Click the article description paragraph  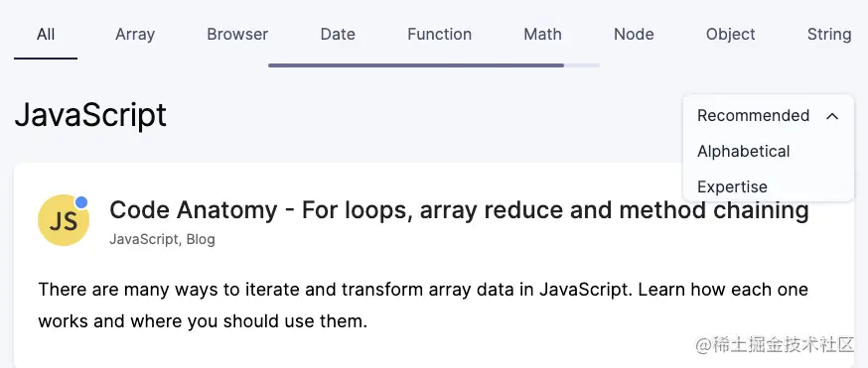(423, 305)
